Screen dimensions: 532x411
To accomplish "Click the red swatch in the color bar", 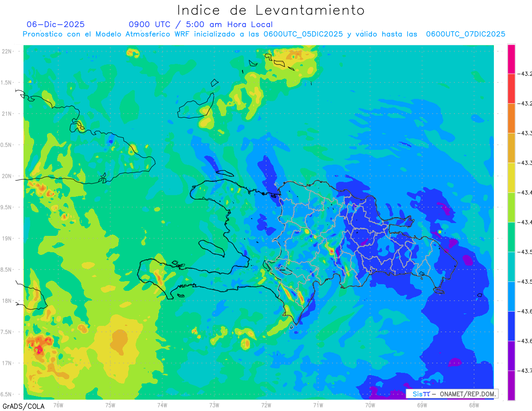I will [x=511, y=89].
